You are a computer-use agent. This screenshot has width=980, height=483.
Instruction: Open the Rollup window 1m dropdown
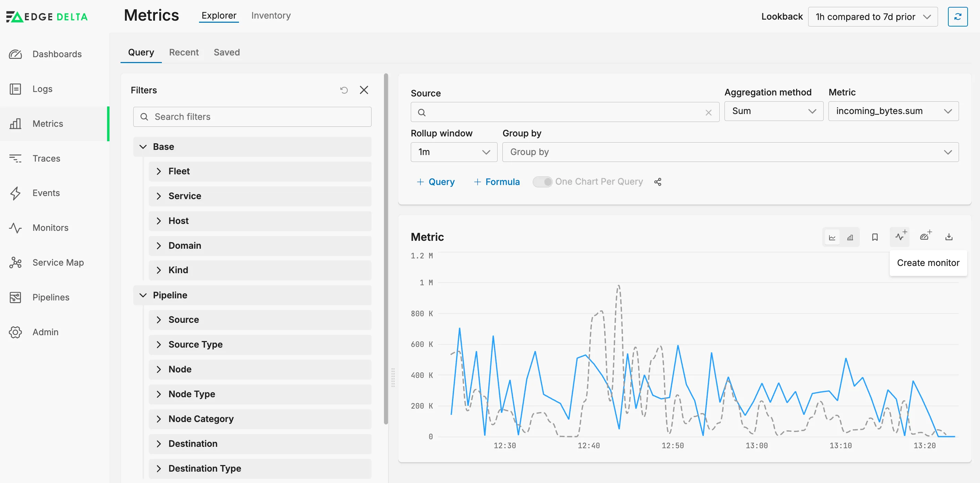coord(454,152)
